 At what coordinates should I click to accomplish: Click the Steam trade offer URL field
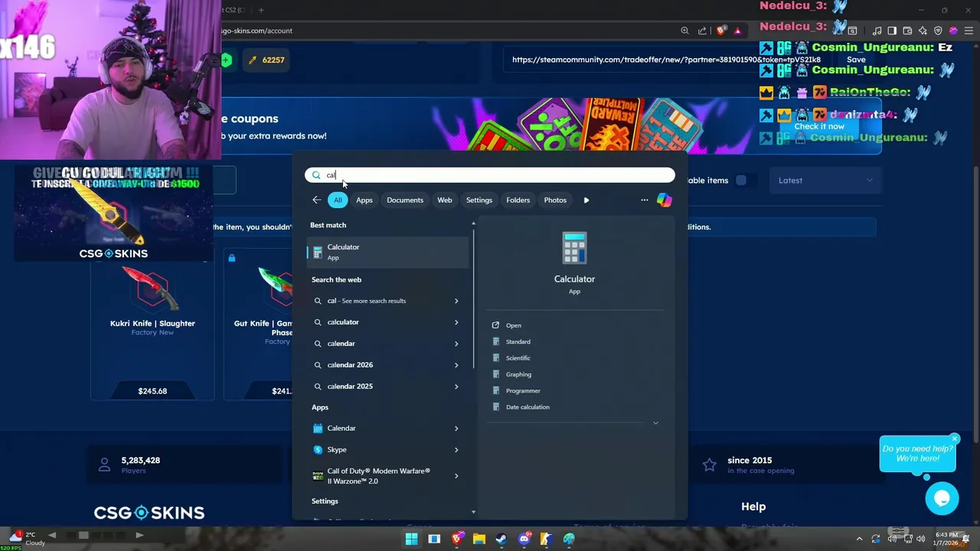(x=666, y=60)
